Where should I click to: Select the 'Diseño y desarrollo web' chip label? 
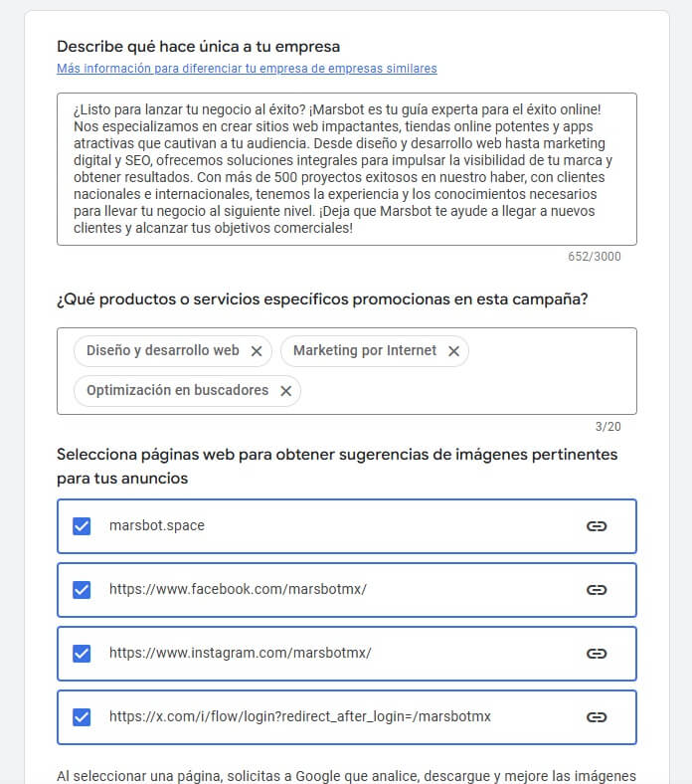[162, 351]
